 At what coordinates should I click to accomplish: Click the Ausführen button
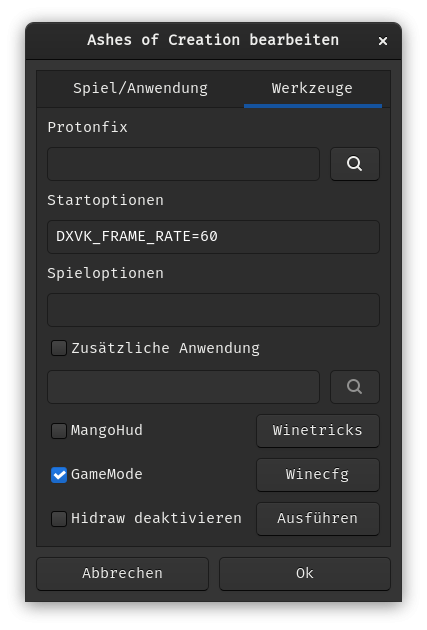[x=318, y=519]
